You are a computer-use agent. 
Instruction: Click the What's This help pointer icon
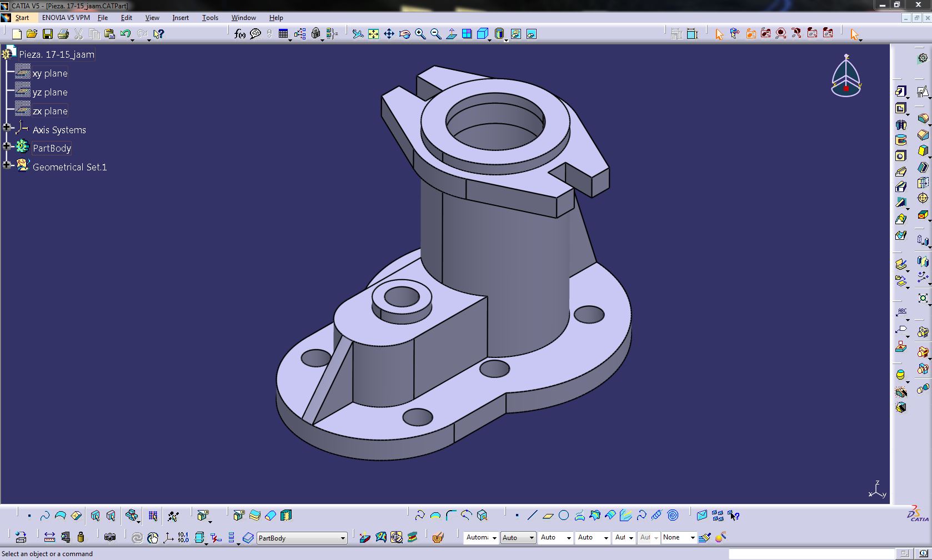point(159,34)
